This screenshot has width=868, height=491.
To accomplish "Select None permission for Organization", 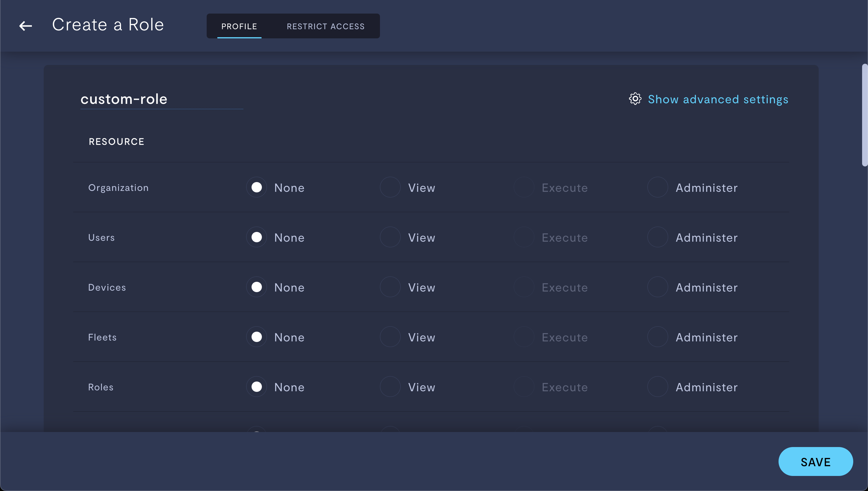I will coord(256,187).
